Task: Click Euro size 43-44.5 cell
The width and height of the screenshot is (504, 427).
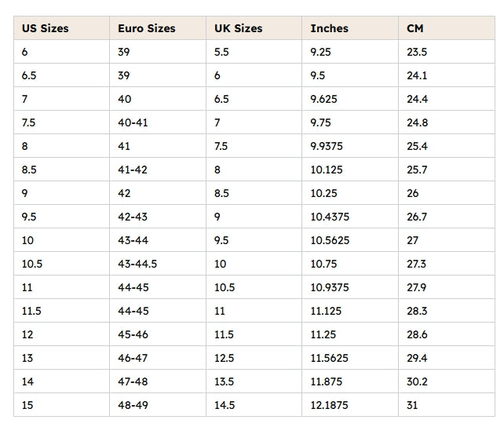Action: [x=158, y=264]
